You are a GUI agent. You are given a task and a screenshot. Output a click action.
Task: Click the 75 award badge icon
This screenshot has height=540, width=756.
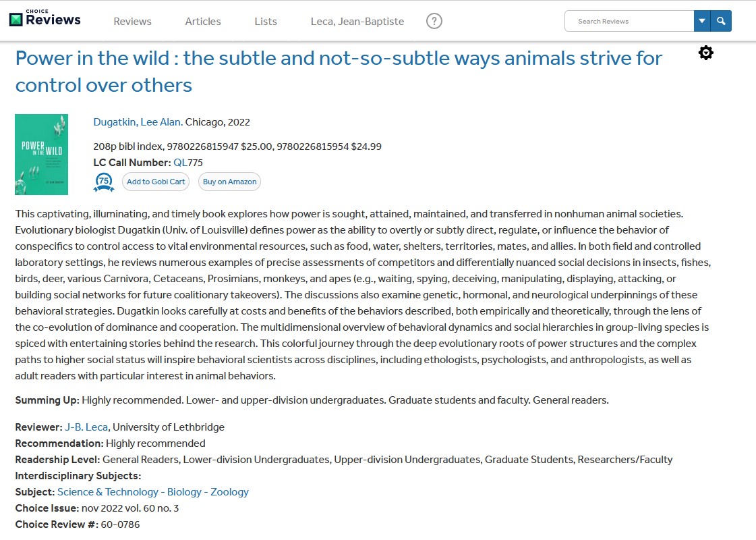104,182
